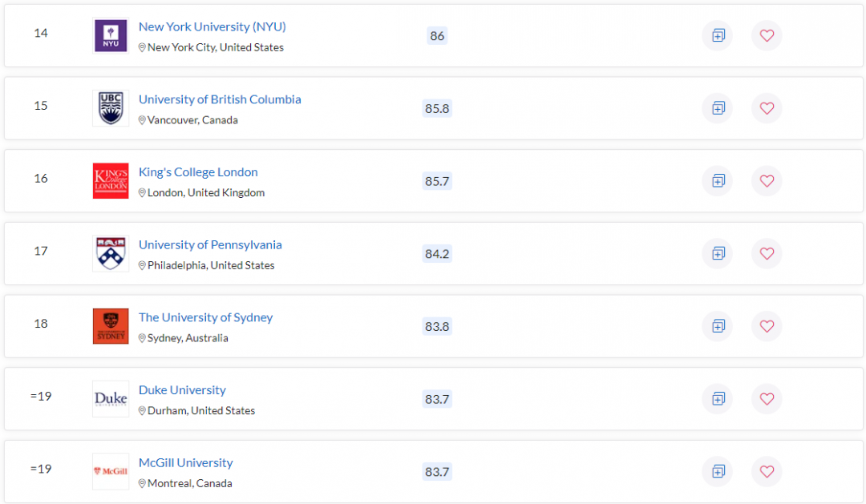This screenshot has height=504, width=866.
Task: Open New York University (NYU) link
Action: pyautogui.click(x=212, y=26)
